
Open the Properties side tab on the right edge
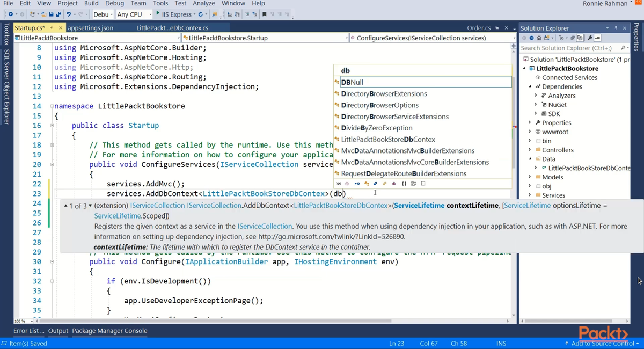pyautogui.click(x=638, y=37)
